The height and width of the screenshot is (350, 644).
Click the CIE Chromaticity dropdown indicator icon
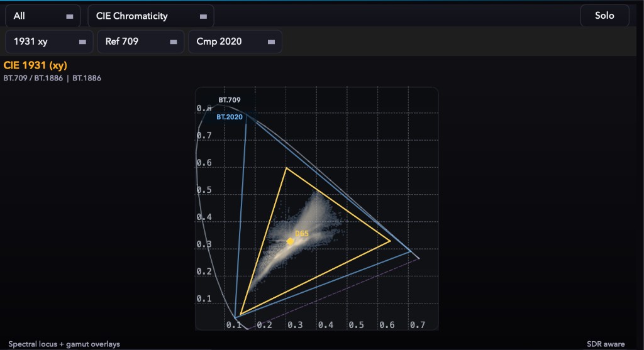click(x=203, y=16)
